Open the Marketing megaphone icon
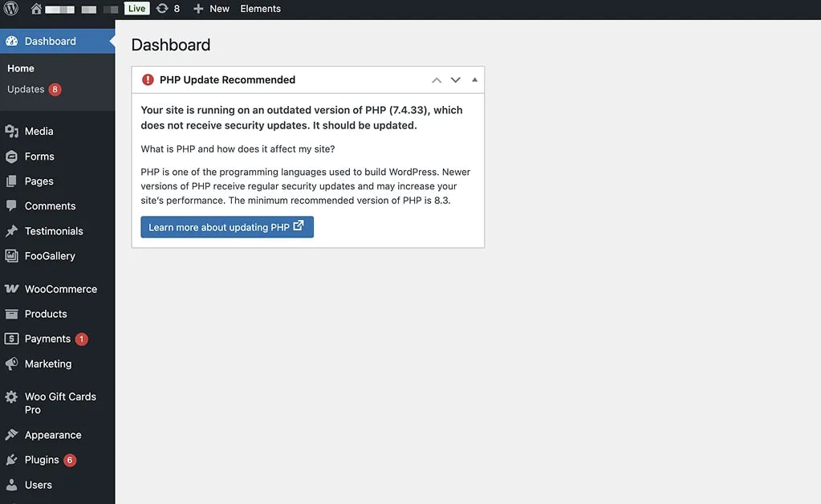The height and width of the screenshot is (504, 821). (x=14, y=364)
